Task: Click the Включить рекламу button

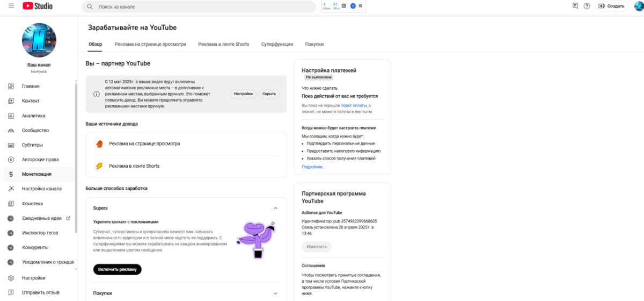Action: (x=117, y=269)
